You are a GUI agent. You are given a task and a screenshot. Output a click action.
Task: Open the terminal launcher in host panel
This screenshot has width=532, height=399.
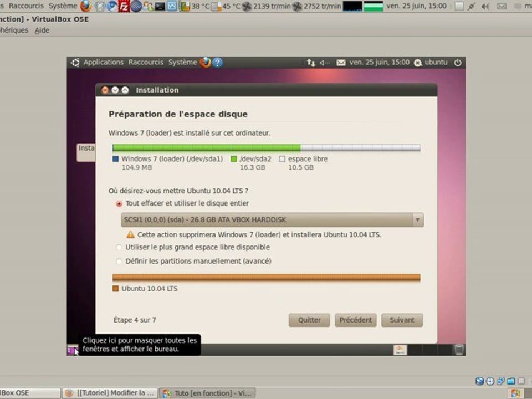(x=160, y=6)
